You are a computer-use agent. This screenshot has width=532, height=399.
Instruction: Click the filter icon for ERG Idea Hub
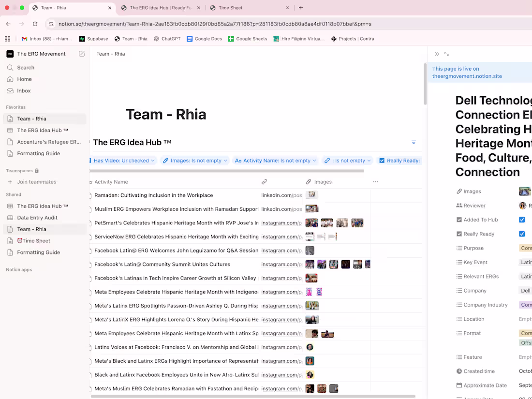[414, 142]
